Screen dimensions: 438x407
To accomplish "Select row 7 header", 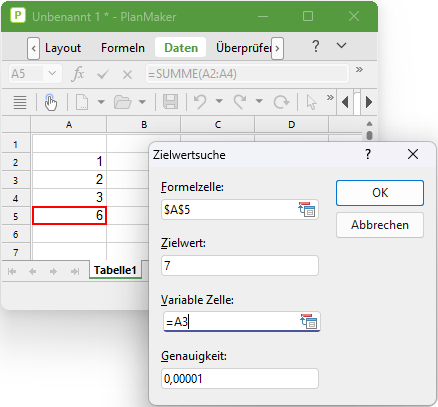I will point(16,252).
